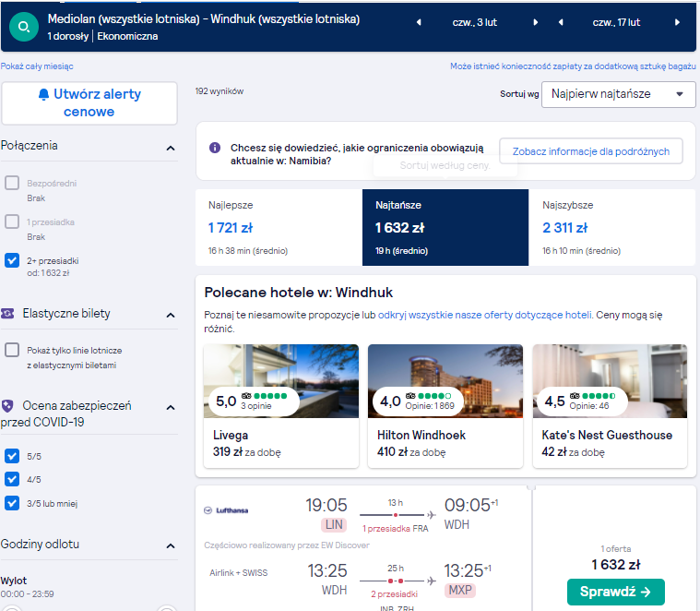Enable flexible tickets airlines checkbox

coord(12,350)
